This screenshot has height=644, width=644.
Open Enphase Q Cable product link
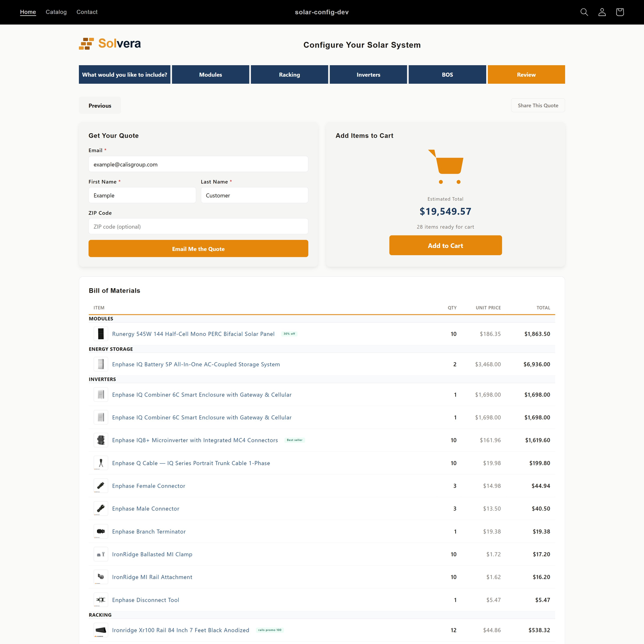191,463
